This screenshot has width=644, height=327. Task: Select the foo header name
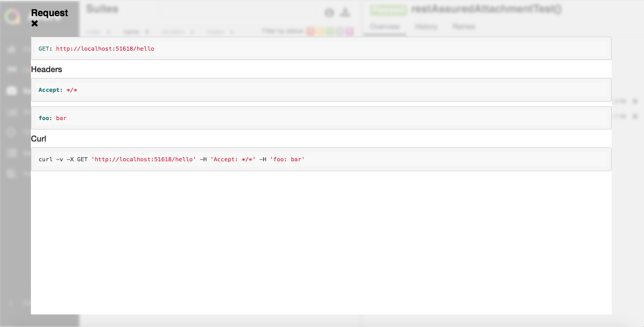click(43, 118)
